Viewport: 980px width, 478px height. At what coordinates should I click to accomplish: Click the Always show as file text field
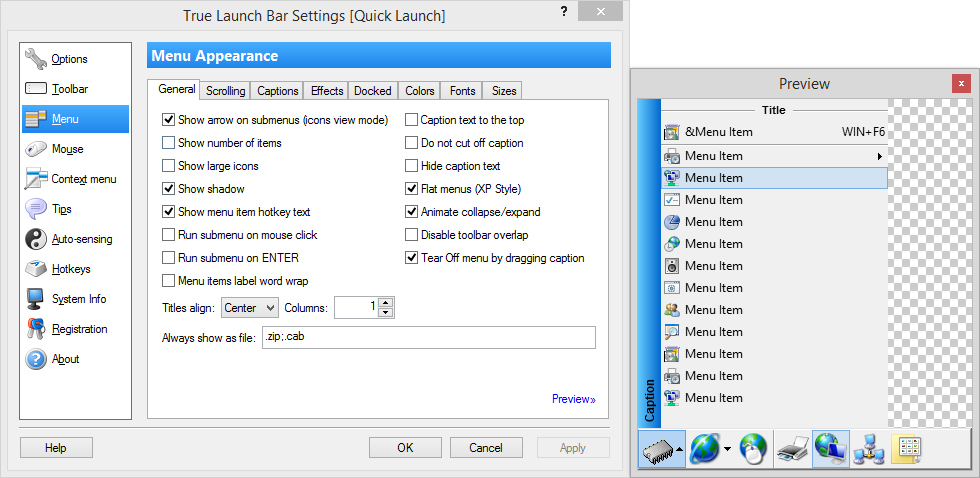tap(429, 337)
